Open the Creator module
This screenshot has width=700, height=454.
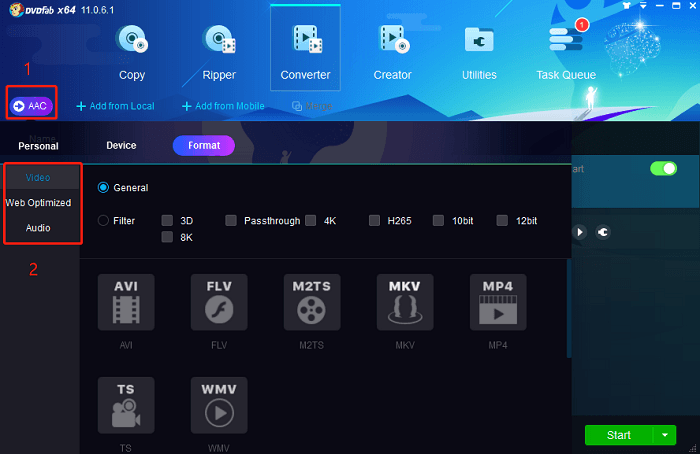point(392,53)
